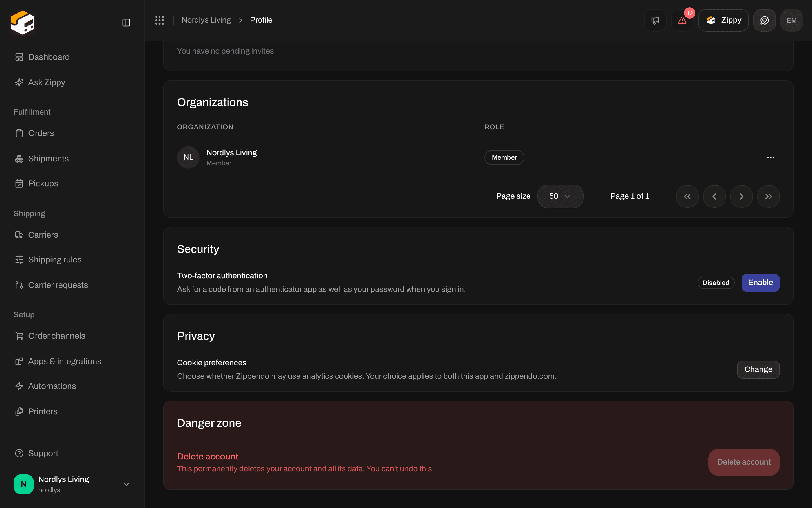The height and width of the screenshot is (508, 812).
Task: Open the Page size 50 dropdown
Action: 560,196
